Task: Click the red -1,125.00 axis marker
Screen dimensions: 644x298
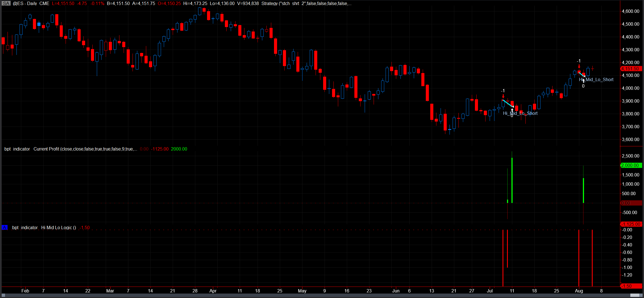Action: 631,224
